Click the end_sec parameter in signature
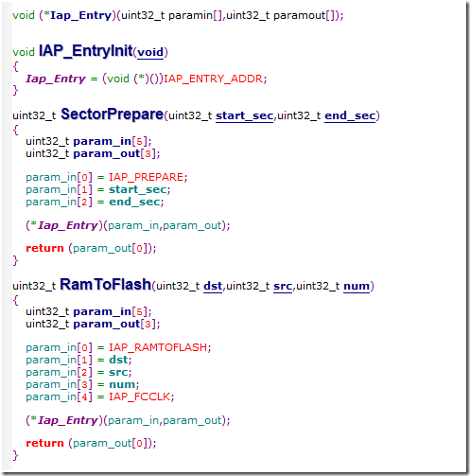Image resolution: width=470 pixels, height=476 pixels. coord(350,115)
